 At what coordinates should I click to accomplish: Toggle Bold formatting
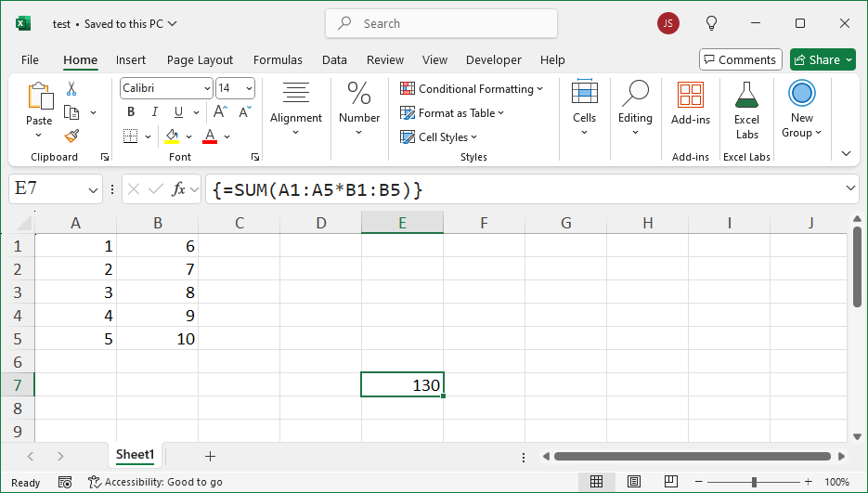[x=131, y=112]
